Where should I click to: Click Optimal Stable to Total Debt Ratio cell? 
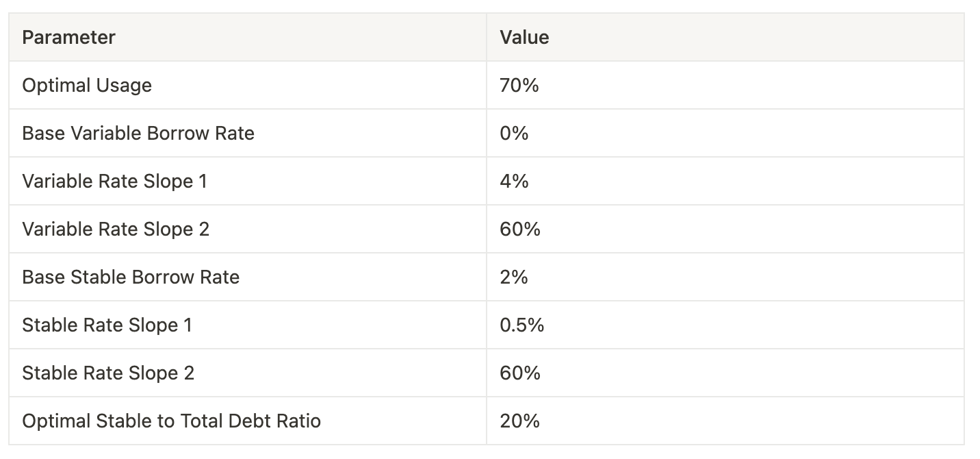[248, 421]
